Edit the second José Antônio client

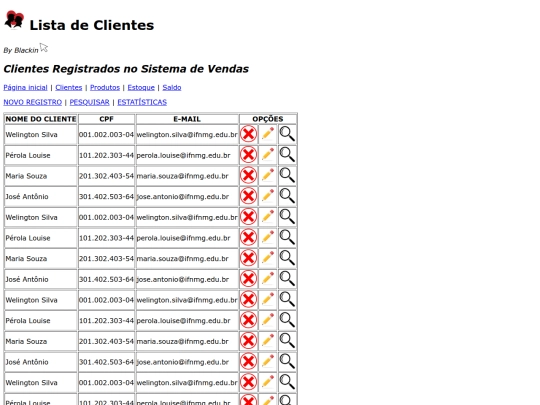pyautogui.click(x=268, y=278)
